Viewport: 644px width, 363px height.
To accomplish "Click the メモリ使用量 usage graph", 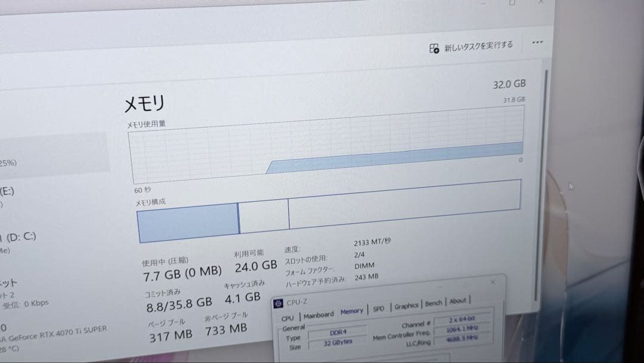I will (328, 152).
